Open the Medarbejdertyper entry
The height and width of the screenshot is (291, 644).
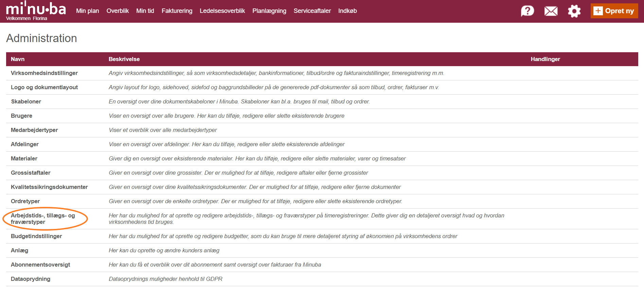click(x=34, y=130)
